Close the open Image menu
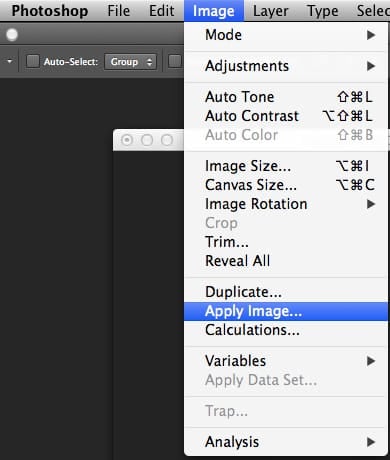Screen dimensions: 390x460 click(x=214, y=11)
